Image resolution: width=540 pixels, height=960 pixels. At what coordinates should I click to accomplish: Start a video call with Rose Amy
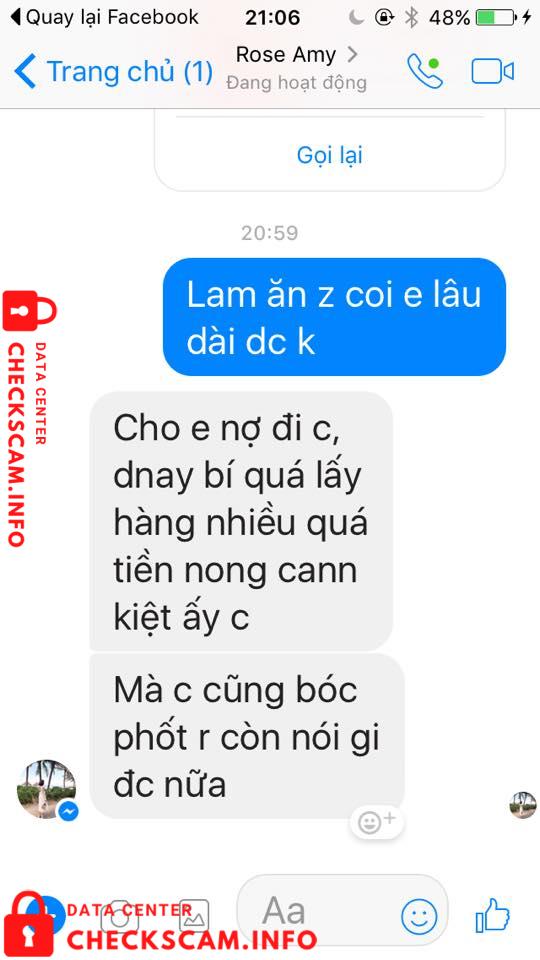(x=493, y=72)
